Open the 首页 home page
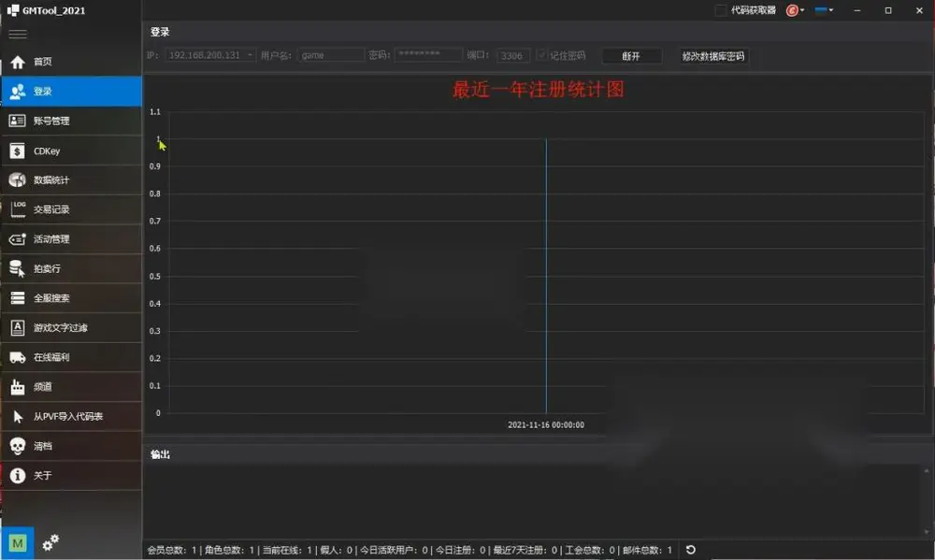 pos(71,62)
